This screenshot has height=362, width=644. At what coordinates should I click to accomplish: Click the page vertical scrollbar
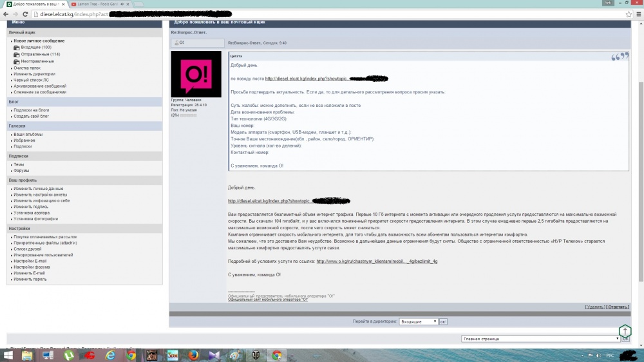coord(641,181)
